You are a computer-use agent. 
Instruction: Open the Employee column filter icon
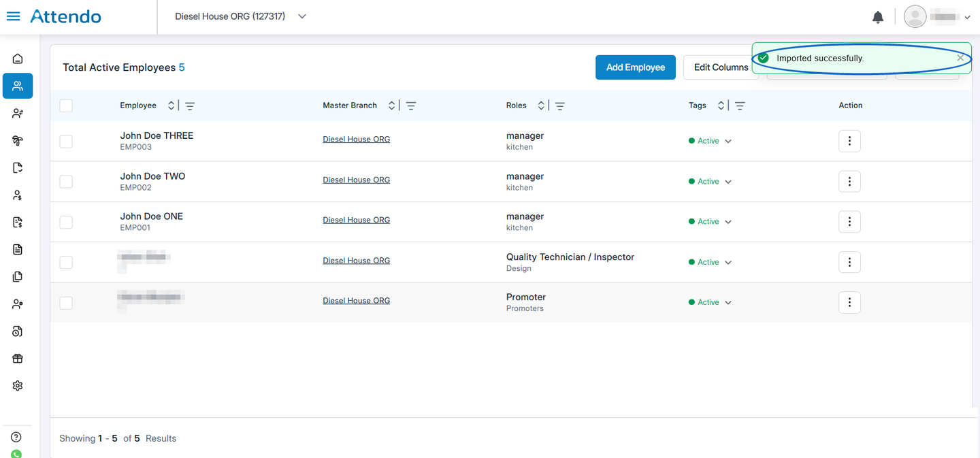(x=190, y=106)
